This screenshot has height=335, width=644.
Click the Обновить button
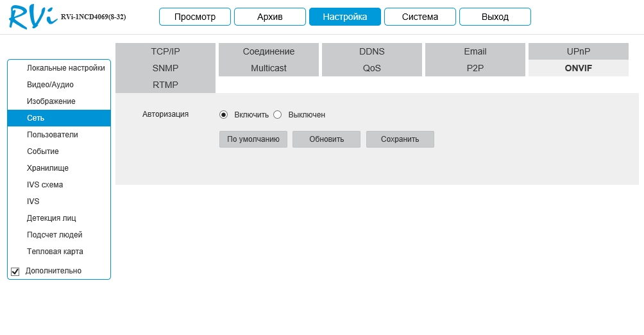coord(326,139)
